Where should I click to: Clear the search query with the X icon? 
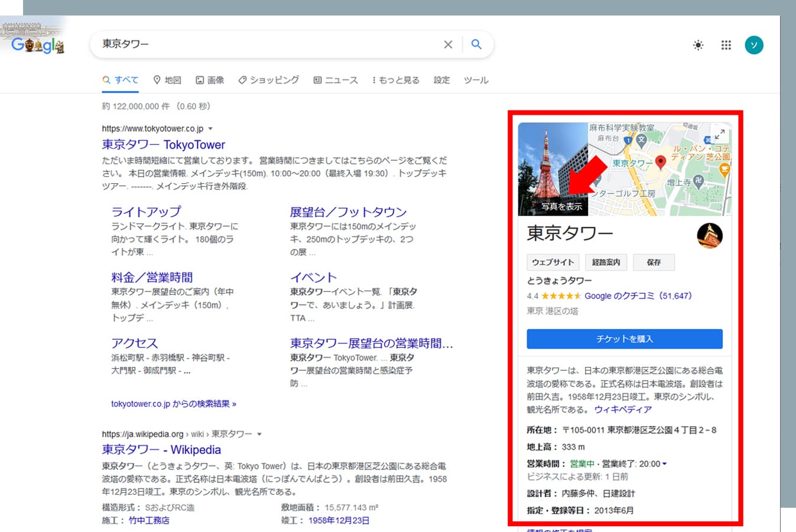coord(448,44)
